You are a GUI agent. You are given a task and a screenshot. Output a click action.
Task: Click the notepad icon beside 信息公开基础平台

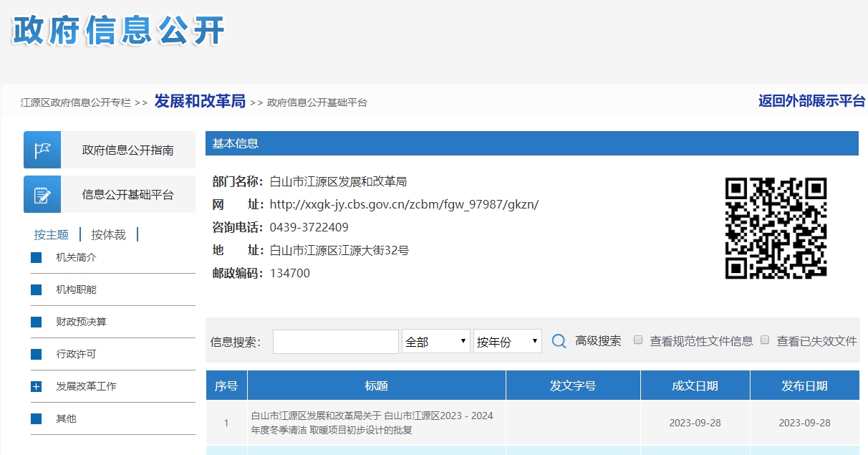42,194
